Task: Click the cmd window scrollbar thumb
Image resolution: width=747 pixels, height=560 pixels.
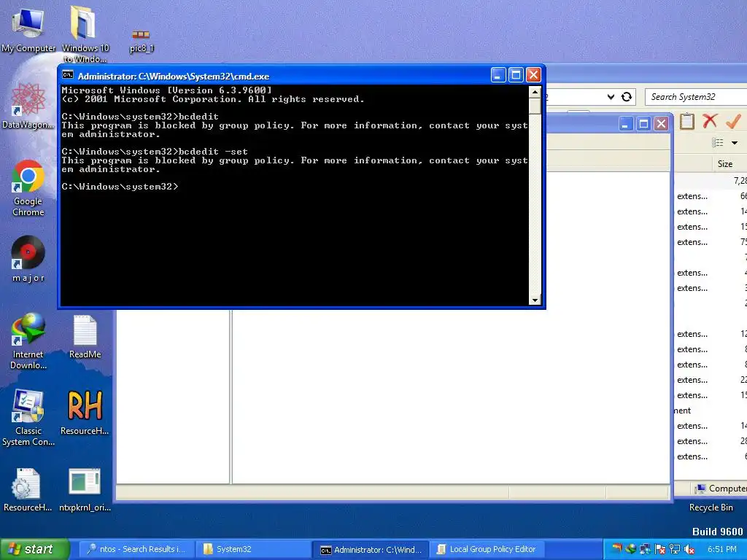Action: tap(535, 106)
